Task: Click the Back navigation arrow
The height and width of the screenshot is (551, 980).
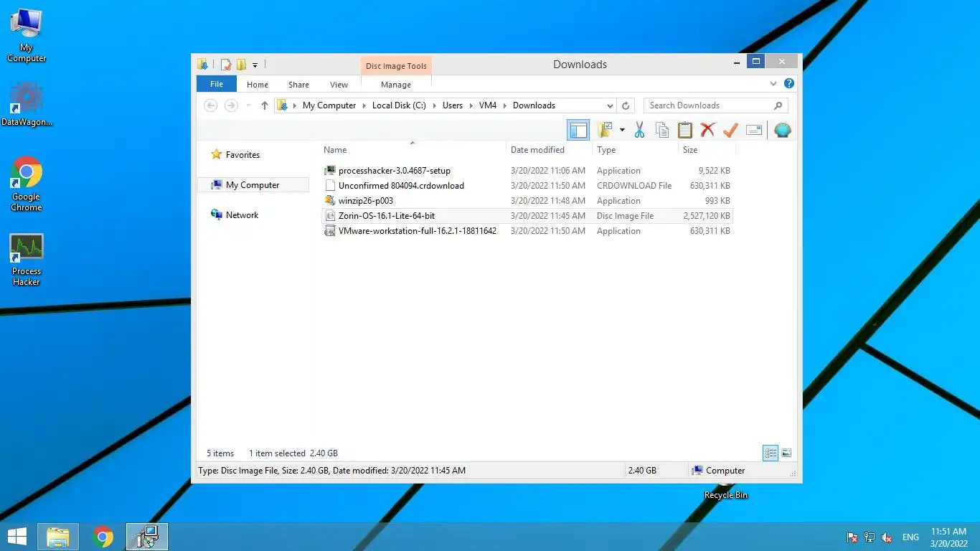Action: [210, 105]
